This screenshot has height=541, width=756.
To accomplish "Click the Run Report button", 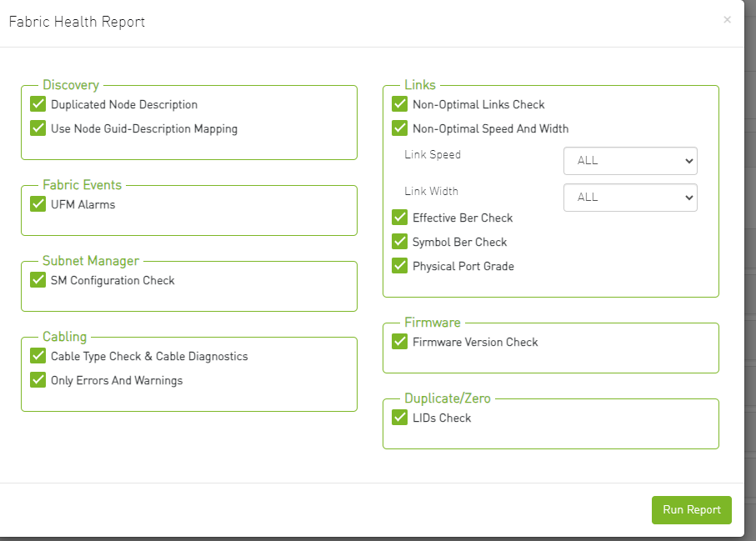I will pyautogui.click(x=691, y=510).
